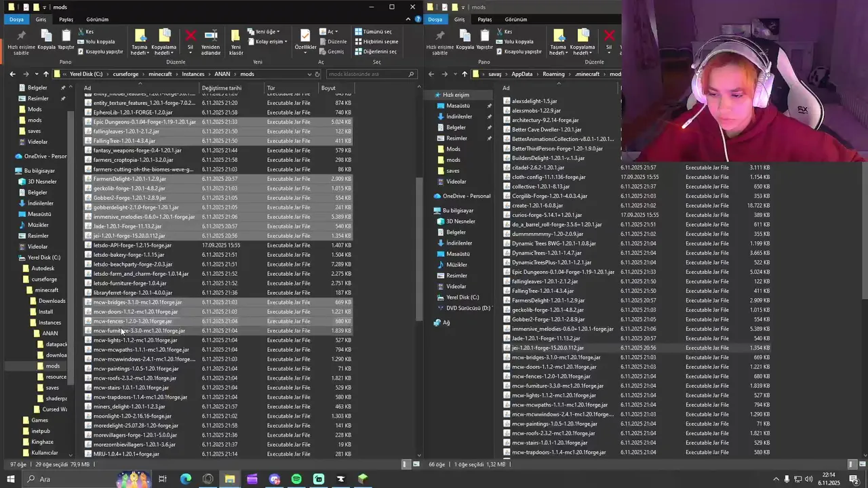Go up one folder in left window
The height and width of the screenshot is (488, 868).
coord(45,74)
